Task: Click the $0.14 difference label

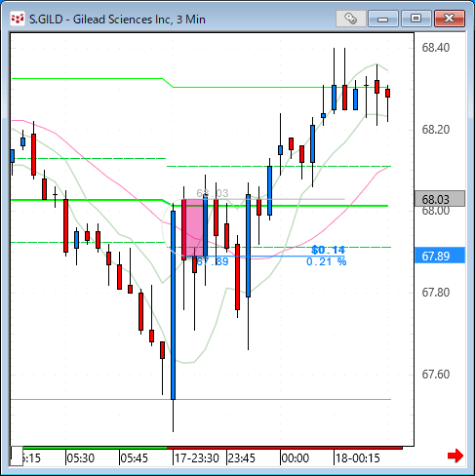Action: 328,250
